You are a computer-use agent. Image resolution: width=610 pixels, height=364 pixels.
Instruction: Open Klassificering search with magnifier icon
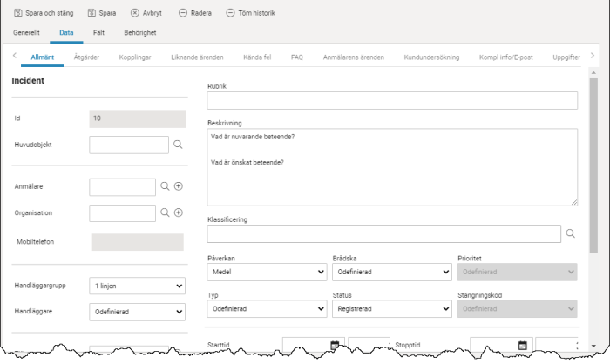pos(571,233)
